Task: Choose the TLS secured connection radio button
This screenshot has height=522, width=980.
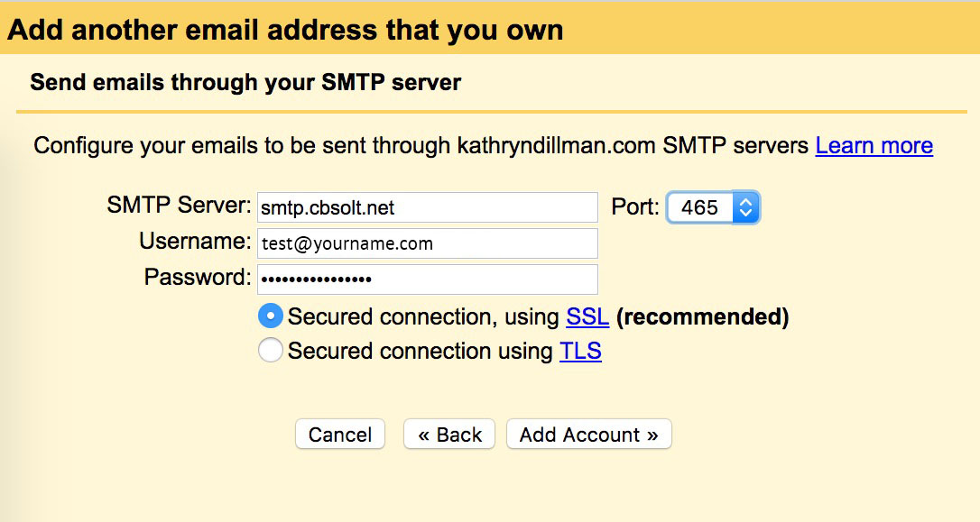Action: coord(271,351)
